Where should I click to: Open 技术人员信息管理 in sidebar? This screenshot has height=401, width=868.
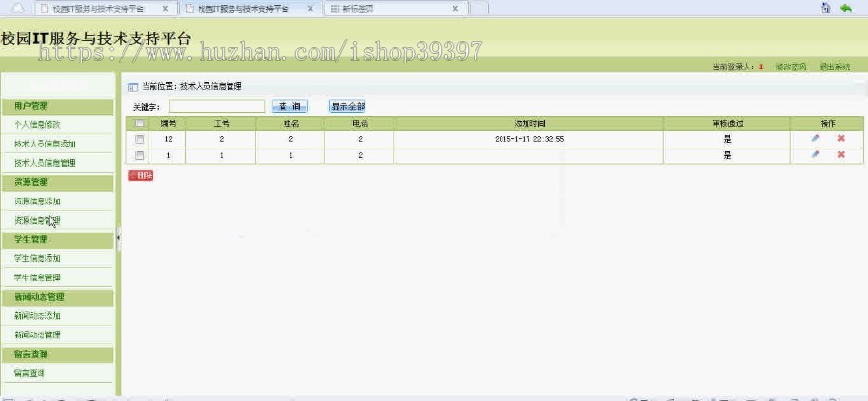[x=44, y=163]
